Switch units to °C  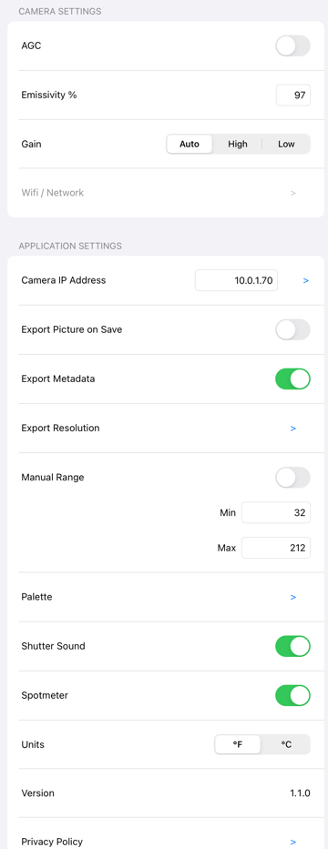click(286, 744)
